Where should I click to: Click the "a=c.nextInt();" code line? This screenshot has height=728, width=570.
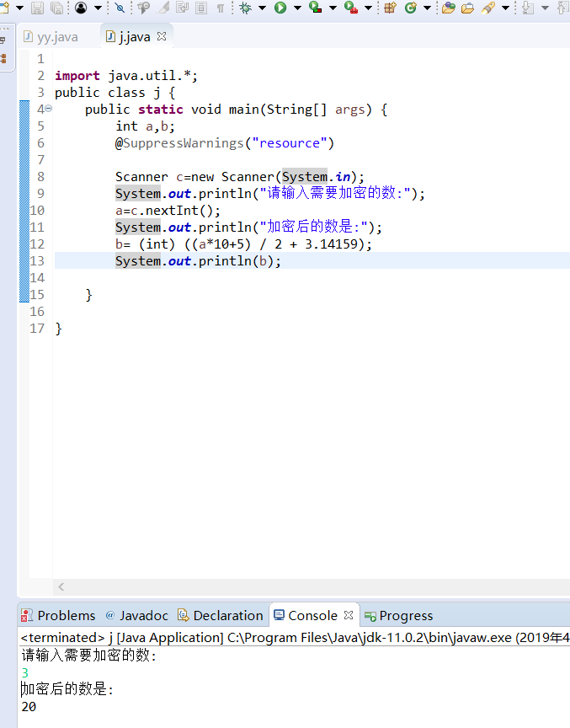[168, 211]
